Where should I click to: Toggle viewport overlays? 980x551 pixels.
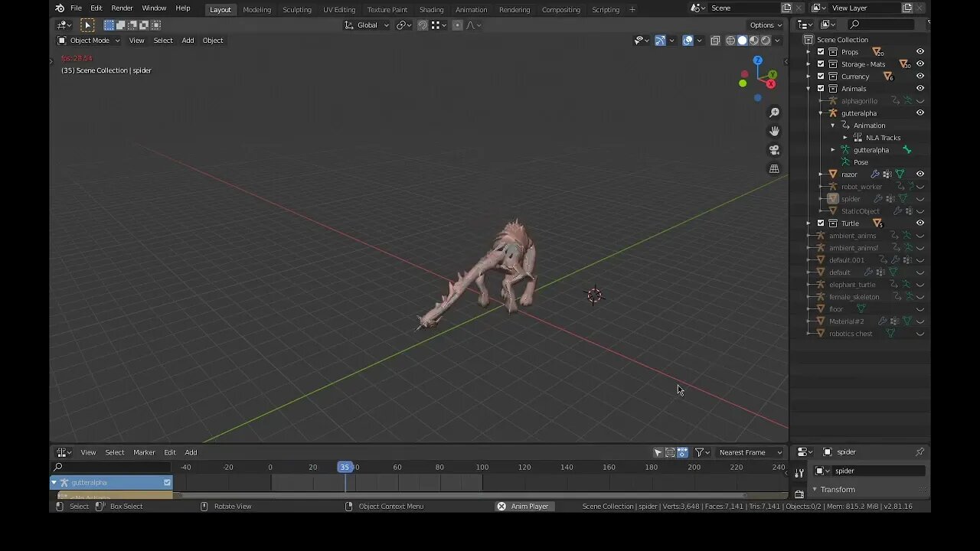pos(688,41)
